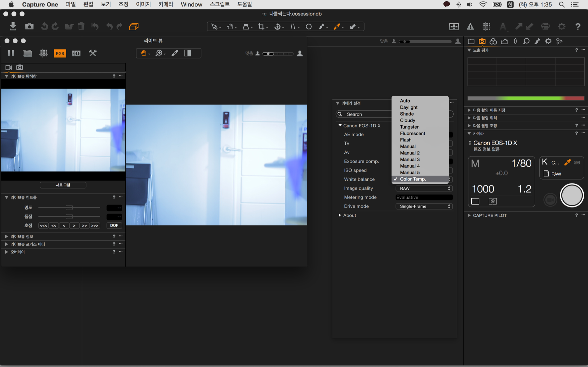Choose Tungsten from white balance list
Screen dimensions: 588x367
(409, 127)
